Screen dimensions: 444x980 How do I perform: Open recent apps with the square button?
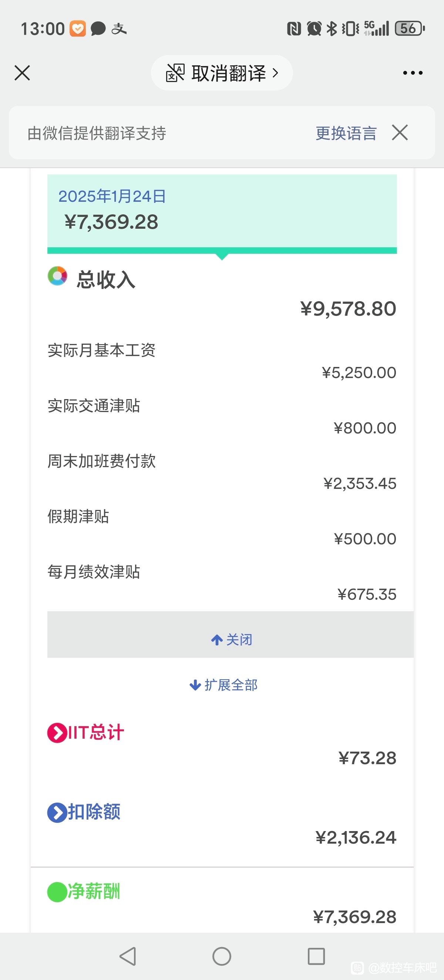pyautogui.click(x=316, y=956)
